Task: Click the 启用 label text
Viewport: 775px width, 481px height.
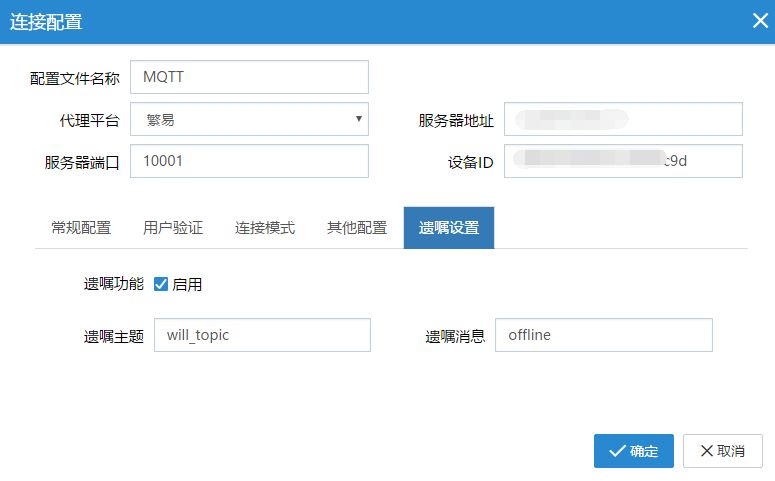Action: pyautogui.click(x=187, y=284)
